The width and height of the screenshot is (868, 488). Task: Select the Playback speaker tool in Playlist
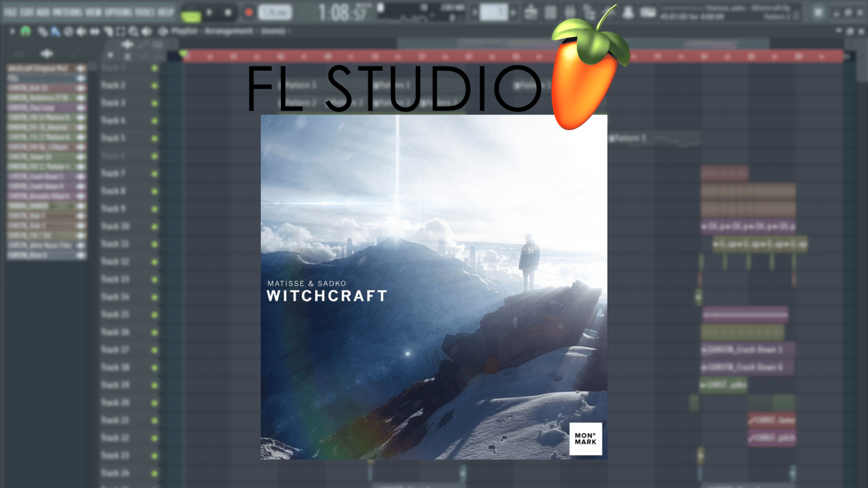click(x=147, y=31)
